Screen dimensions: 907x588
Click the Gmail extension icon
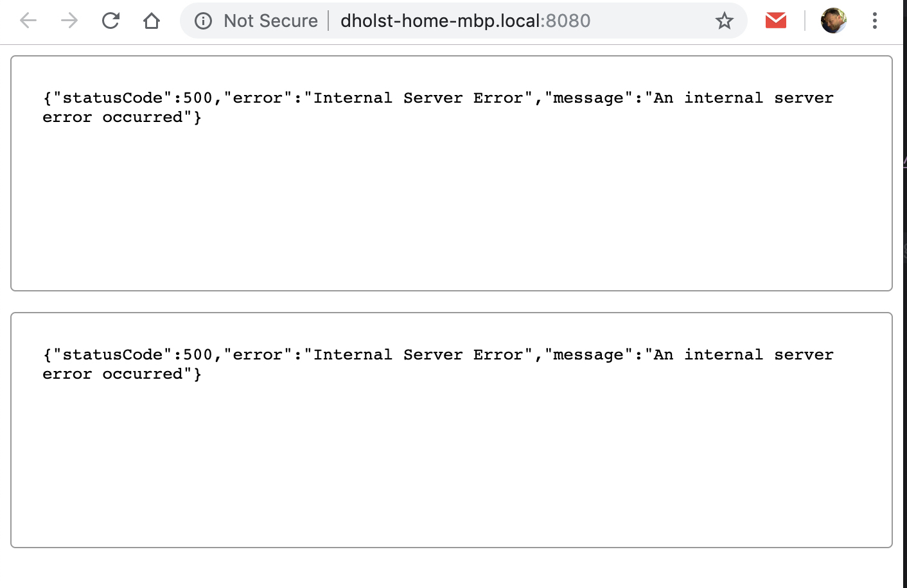click(775, 20)
